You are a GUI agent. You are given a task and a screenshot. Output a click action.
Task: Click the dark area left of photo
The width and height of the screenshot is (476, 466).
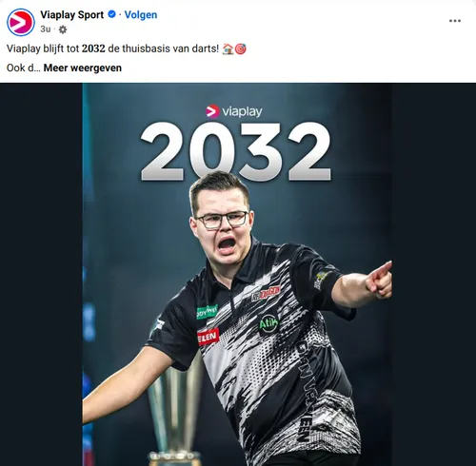(x=41, y=275)
